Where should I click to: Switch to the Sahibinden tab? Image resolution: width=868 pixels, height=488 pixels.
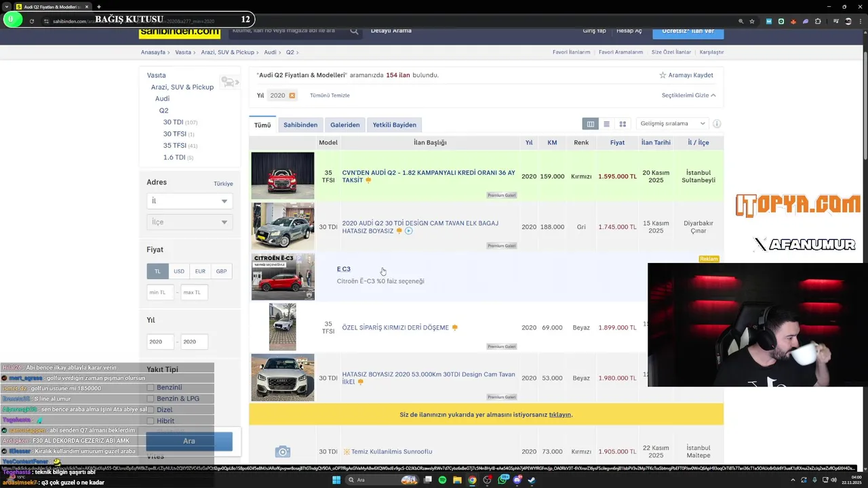coord(300,125)
